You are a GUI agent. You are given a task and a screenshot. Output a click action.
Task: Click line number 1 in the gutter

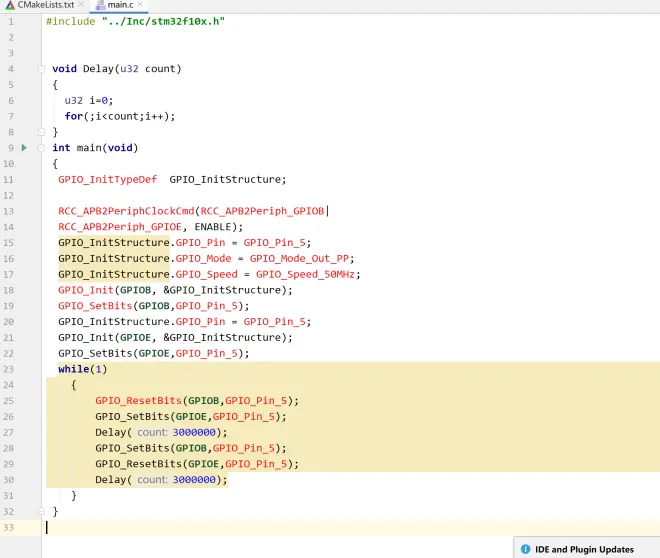click(x=11, y=21)
